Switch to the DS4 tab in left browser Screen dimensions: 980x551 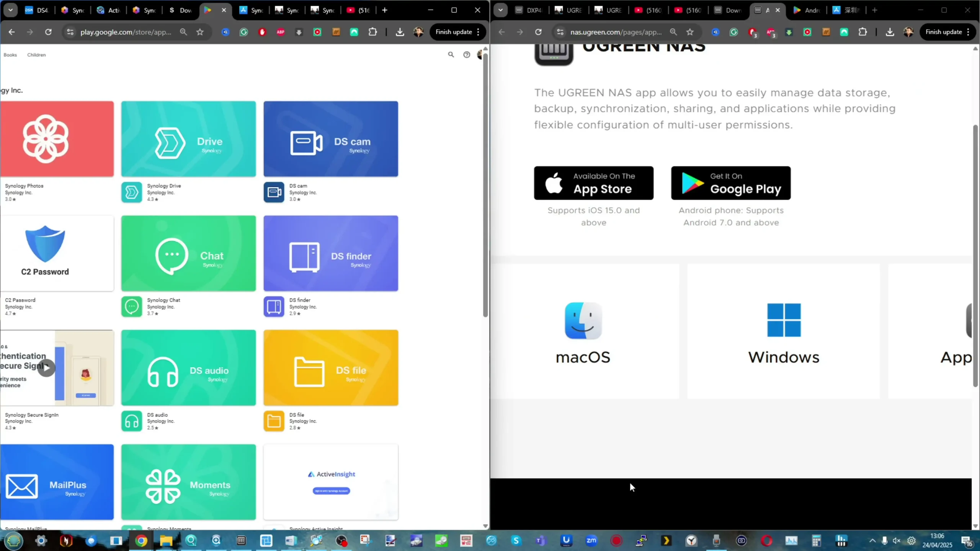tap(36, 10)
